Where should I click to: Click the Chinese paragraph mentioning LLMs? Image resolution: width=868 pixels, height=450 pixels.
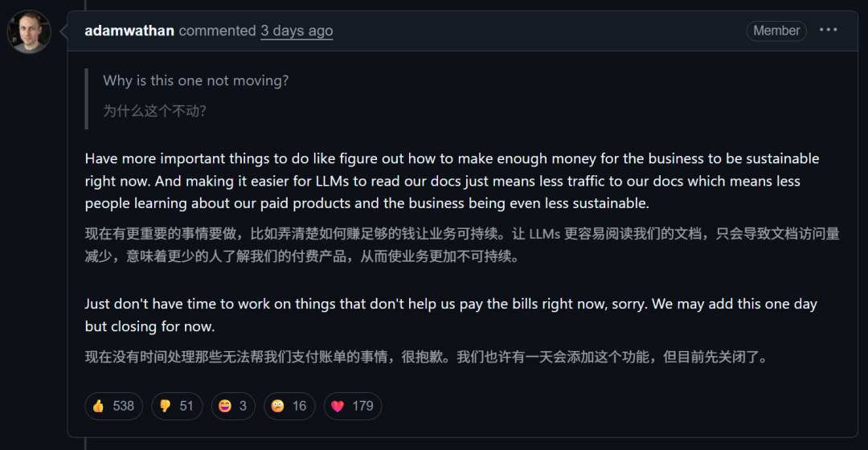coord(462,245)
